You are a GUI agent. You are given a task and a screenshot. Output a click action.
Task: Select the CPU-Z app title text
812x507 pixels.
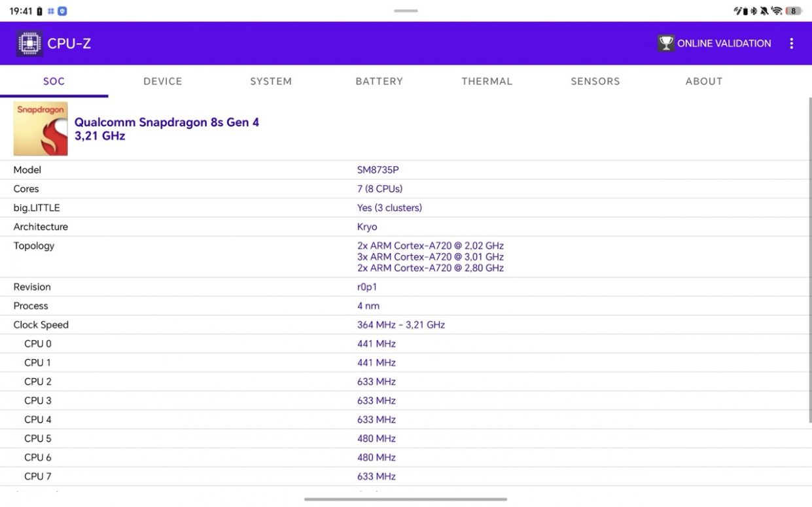click(69, 44)
